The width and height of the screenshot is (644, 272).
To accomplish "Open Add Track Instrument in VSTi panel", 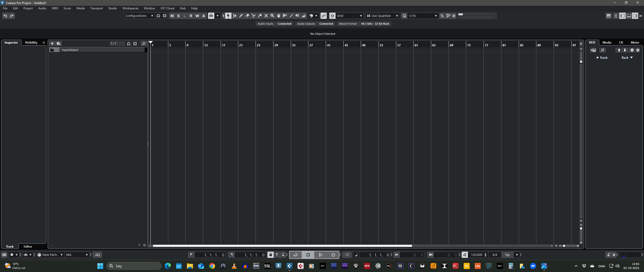I will click(593, 50).
